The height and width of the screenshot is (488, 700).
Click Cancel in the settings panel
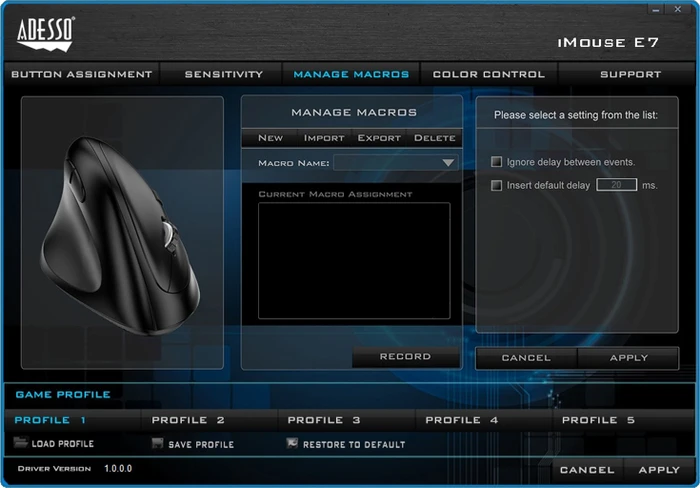(x=526, y=358)
